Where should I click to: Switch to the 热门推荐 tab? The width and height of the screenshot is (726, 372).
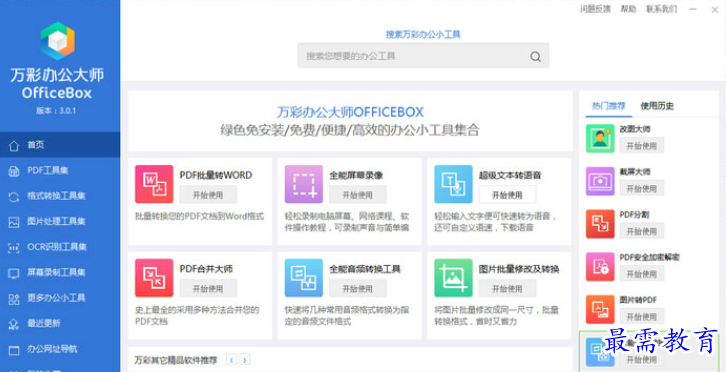(608, 106)
